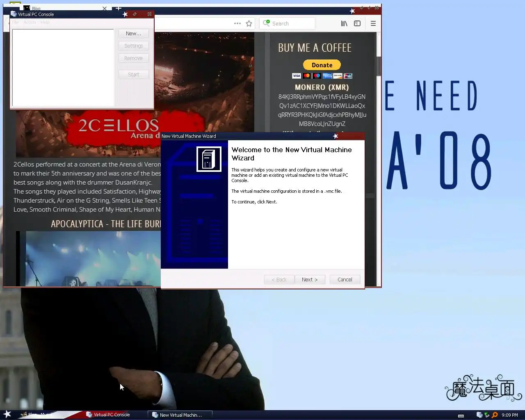525x420 pixels.
Task: Click the Discover card icon under Donate
Action: pos(338,76)
